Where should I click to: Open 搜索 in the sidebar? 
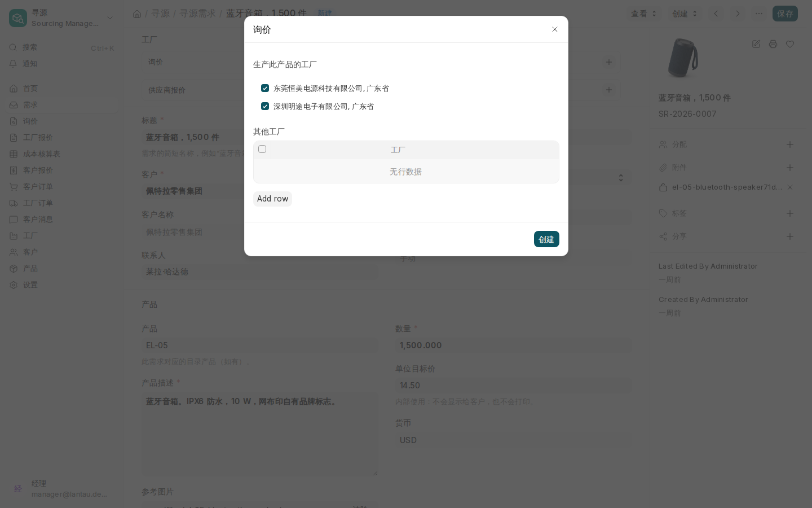[x=62, y=48]
